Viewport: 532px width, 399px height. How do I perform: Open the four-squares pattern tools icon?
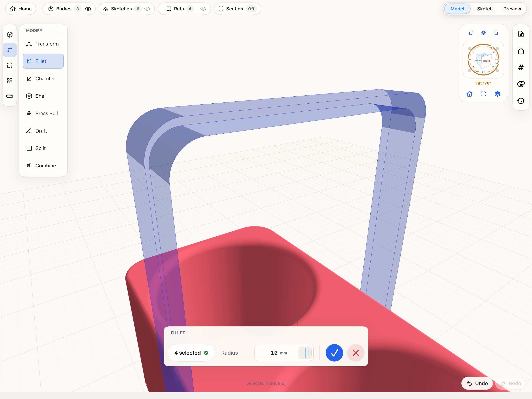[10, 81]
